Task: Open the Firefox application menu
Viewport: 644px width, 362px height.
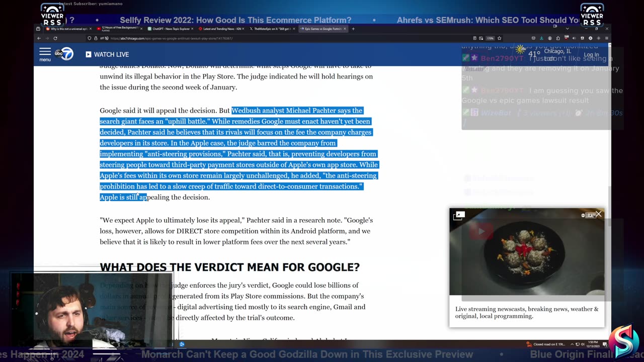Action: click(607, 38)
